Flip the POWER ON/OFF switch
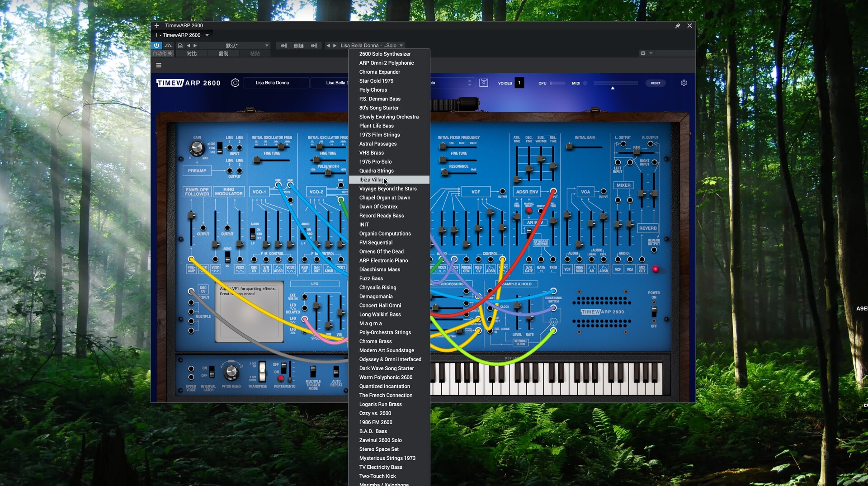Image resolution: width=868 pixels, height=486 pixels. [x=654, y=311]
